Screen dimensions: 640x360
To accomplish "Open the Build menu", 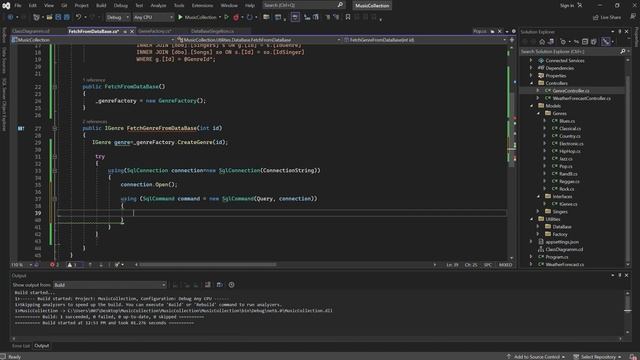I will click(x=101, y=5).
